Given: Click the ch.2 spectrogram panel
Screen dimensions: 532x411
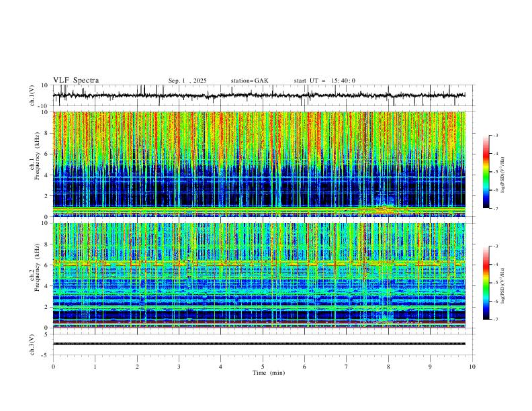Looking at the screenshot, I should coord(259,275).
